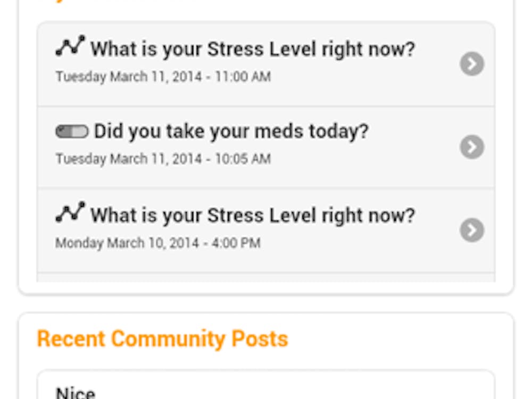532x399 pixels.
Task: Click the "Tuesday March 11, 2014 - 10:05 AM" timestamp
Action: tap(163, 159)
